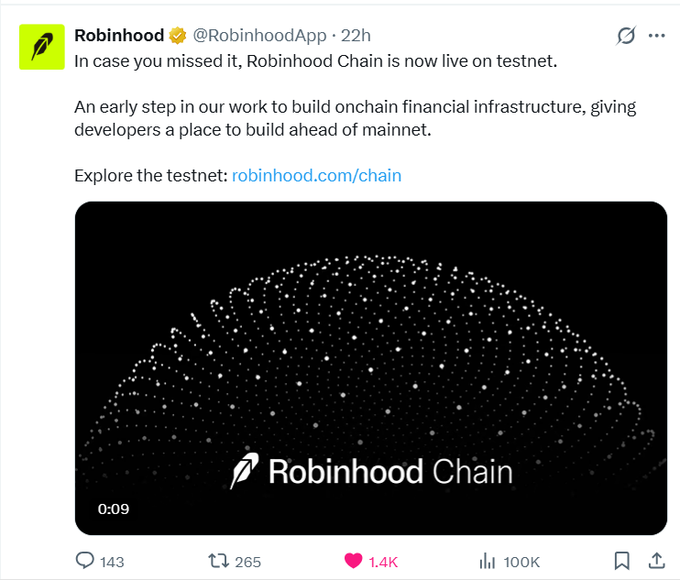Toggle the bookmark icon on the post
680x580 pixels.
pyautogui.click(x=621, y=561)
